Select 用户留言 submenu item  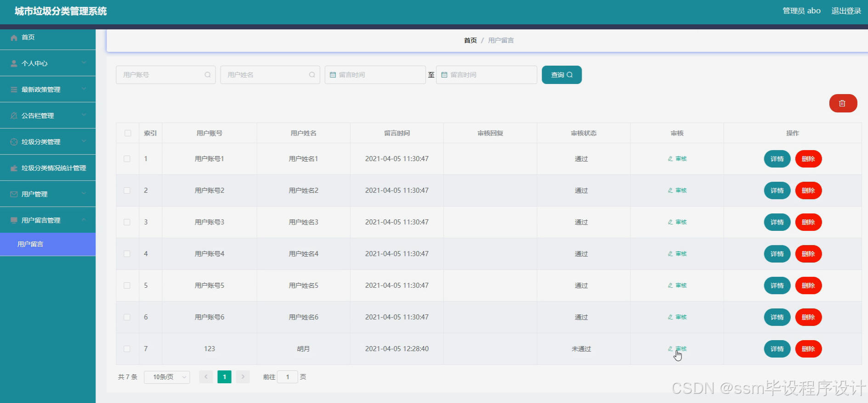(48, 244)
